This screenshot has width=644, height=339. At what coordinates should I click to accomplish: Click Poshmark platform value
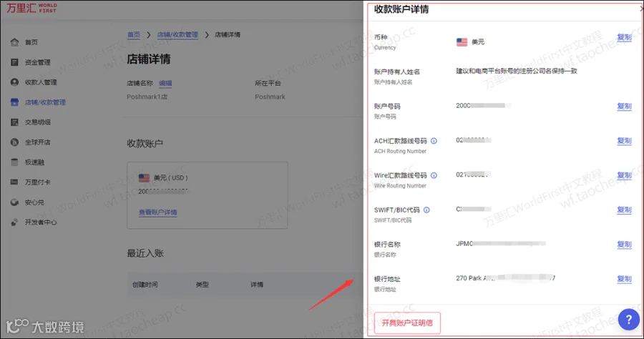click(270, 97)
